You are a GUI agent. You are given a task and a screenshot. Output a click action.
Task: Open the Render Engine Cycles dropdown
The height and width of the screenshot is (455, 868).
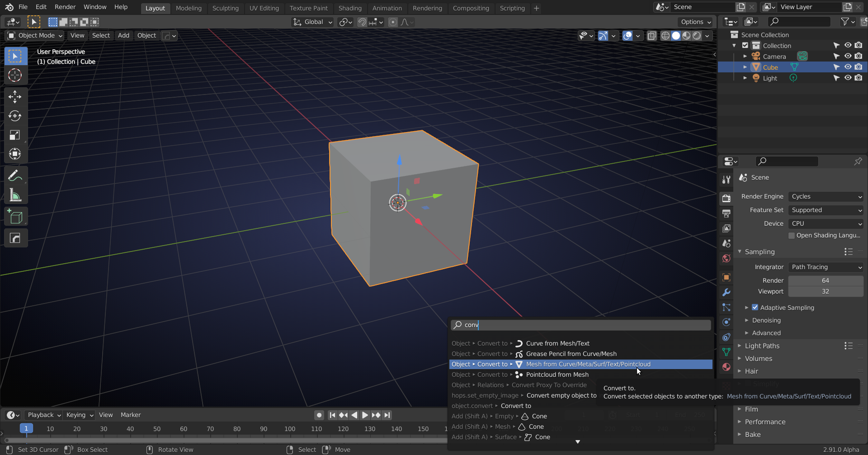pyautogui.click(x=826, y=196)
